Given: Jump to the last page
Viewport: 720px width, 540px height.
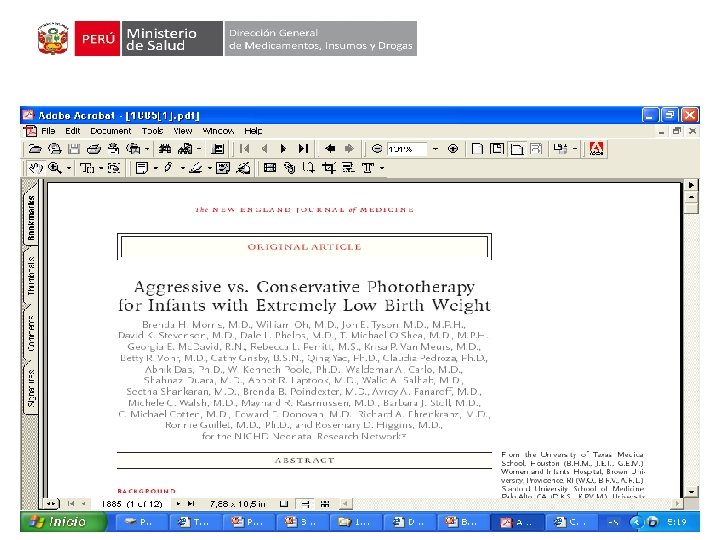Looking at the screenshot, I should (x=303, y=149).
